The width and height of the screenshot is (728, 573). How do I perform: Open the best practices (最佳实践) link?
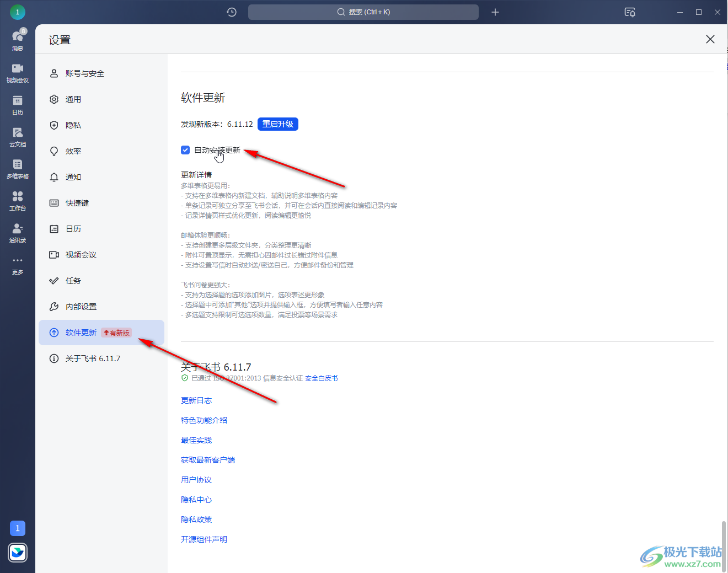coord(196,440)
